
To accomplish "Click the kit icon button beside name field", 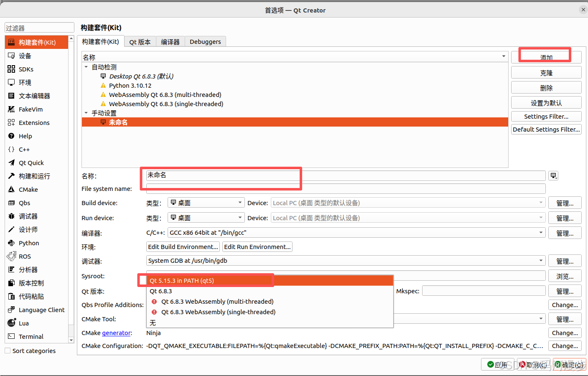I will pos(554,175).
